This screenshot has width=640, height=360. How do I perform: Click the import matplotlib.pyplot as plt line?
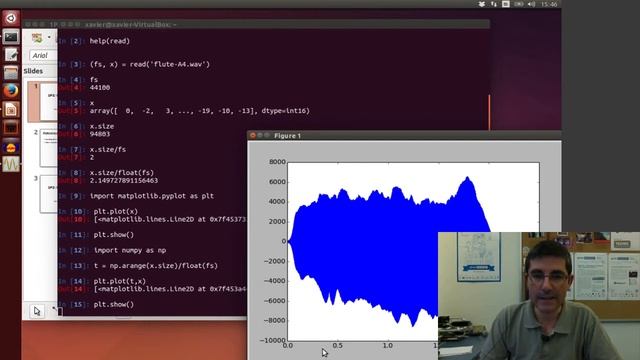[x=151, y=196]
